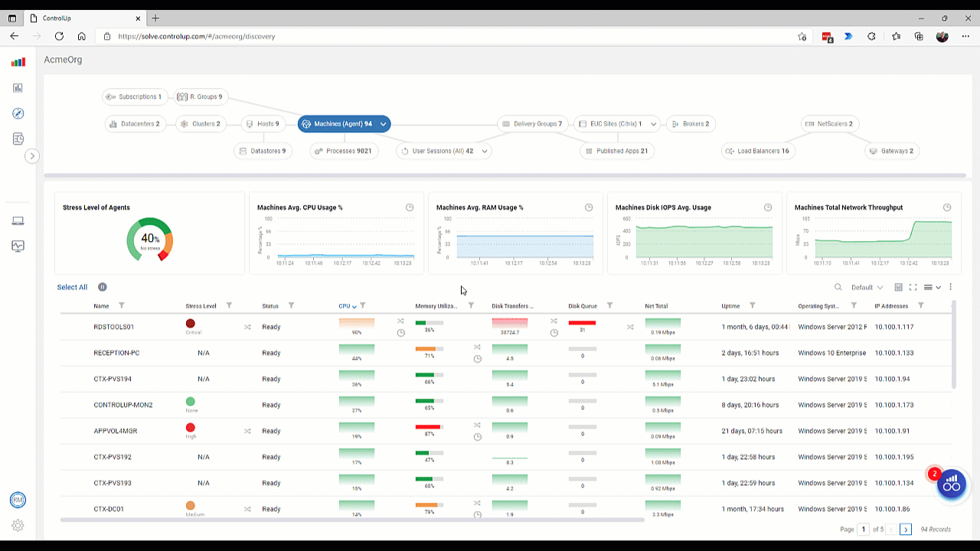The height and width of the screenshot is (551, 980).
Task: Open the history reports sidebar icon
Action: [x=18, y=139]
